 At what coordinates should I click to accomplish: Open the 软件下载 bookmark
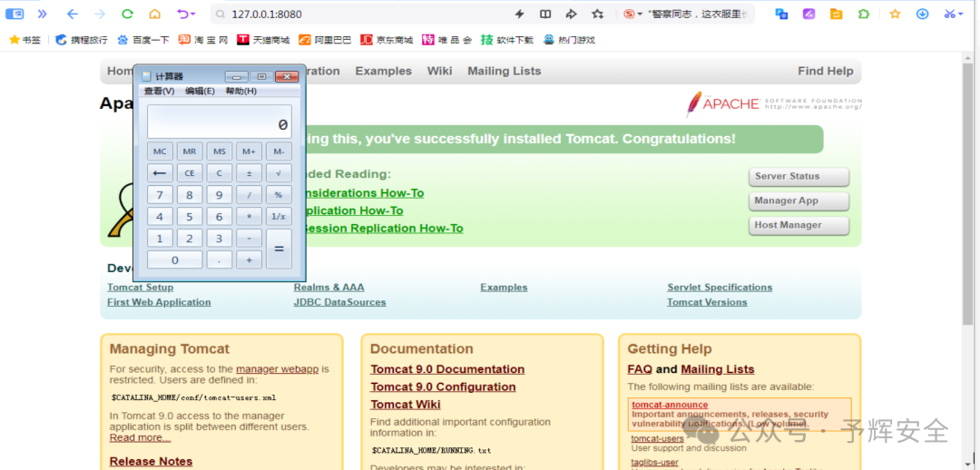[x=507, y=40]
